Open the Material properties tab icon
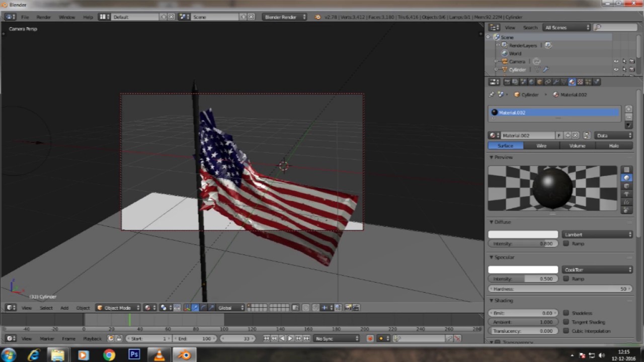 point(572,81)
